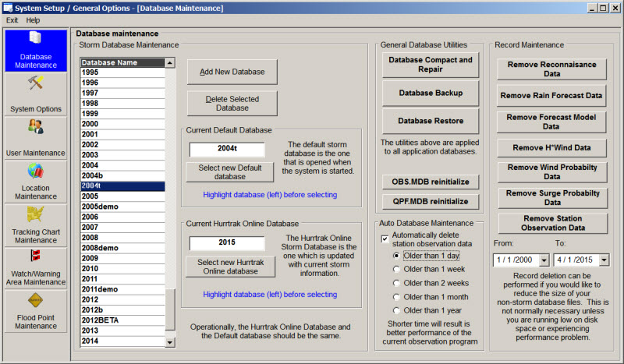Click Select new Hurrtrak Online database
The image size is (624, 364).
(230, 267)
